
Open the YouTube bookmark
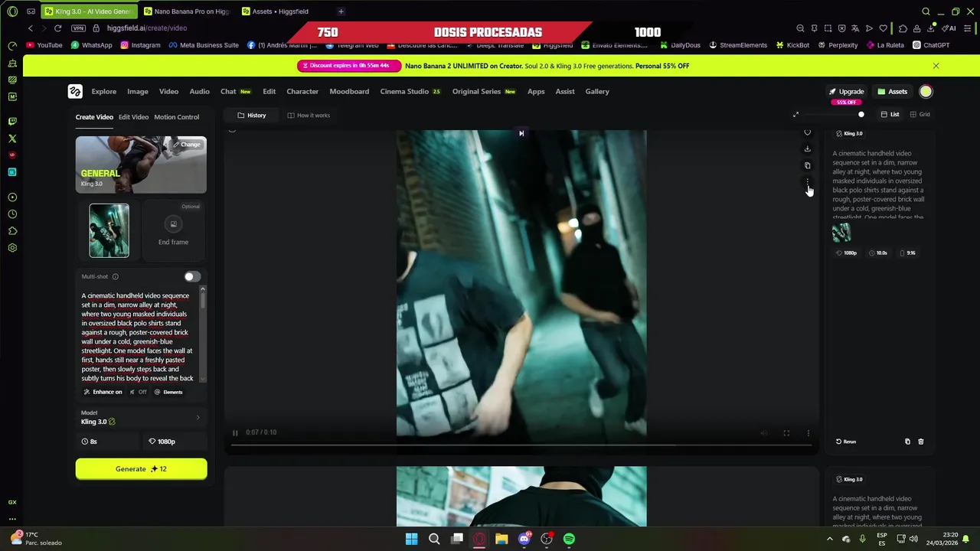pos(44,45)
